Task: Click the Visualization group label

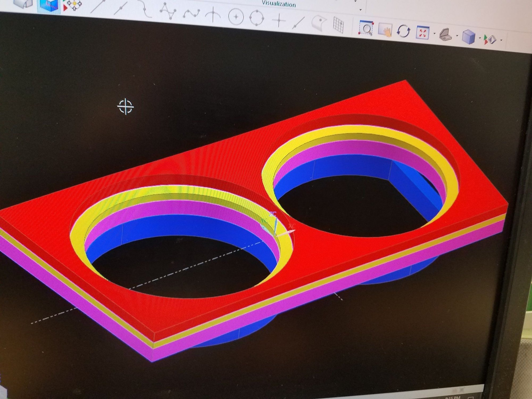Action: coord(279,4)
